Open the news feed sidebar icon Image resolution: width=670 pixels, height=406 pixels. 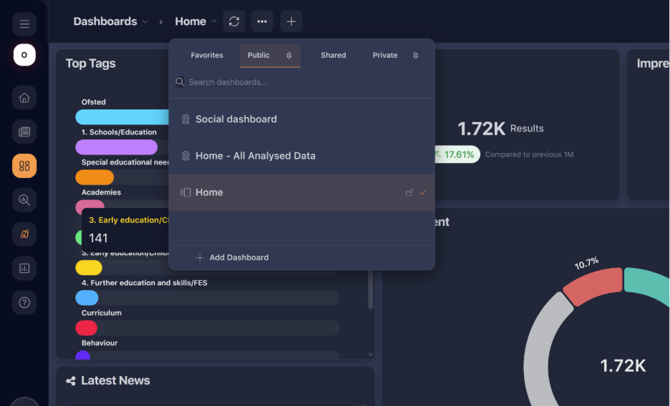(x=24, y=132)
